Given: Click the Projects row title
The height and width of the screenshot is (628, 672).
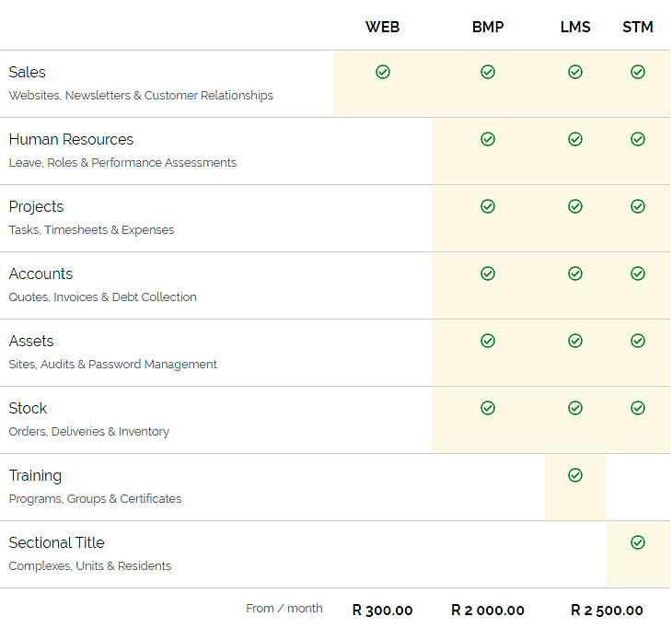Looking at the screenshot, I should click(36, 207).
